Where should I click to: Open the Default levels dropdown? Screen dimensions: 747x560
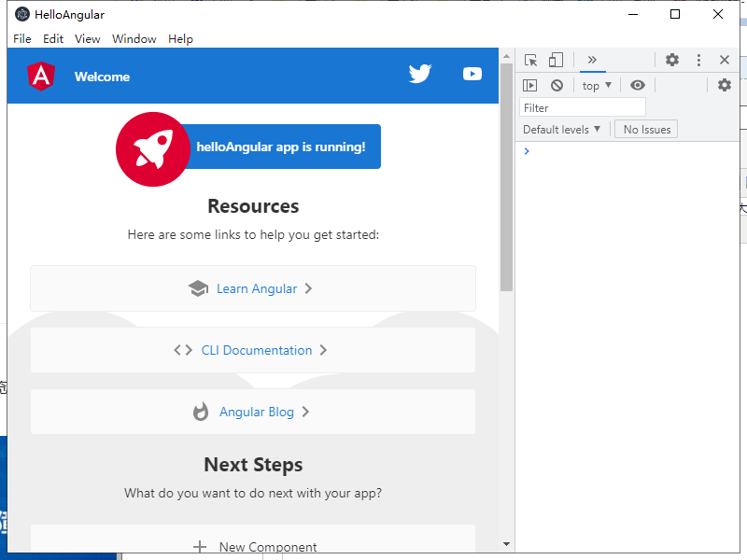pos(562,130)
